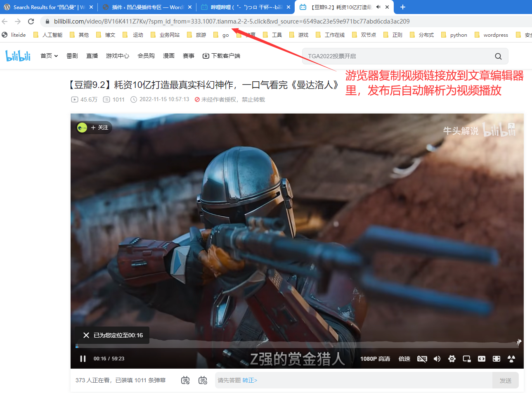The width and height of the screenshot is (532, 393).
Task: Enable picture-in-picture mode
Action: pyautogui.click(x=467, y=359)
